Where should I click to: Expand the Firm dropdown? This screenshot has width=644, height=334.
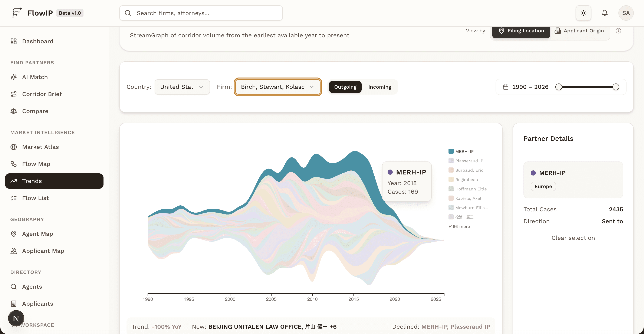pyautogui.click(x=277, y=87)
